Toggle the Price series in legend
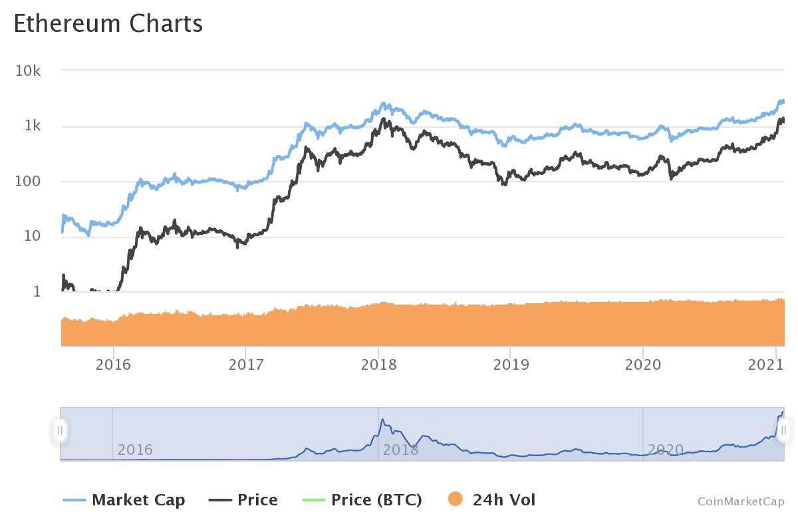Image resolution: width=798 pixels, height=532 pixels. (257, 499)
